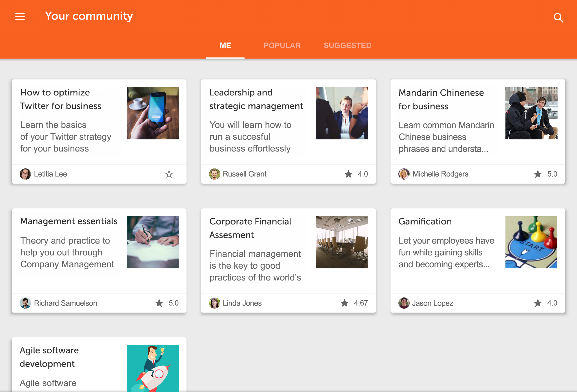Open 'Leadership and strategic management' title
Screen dimensions: 577x392
256,99
